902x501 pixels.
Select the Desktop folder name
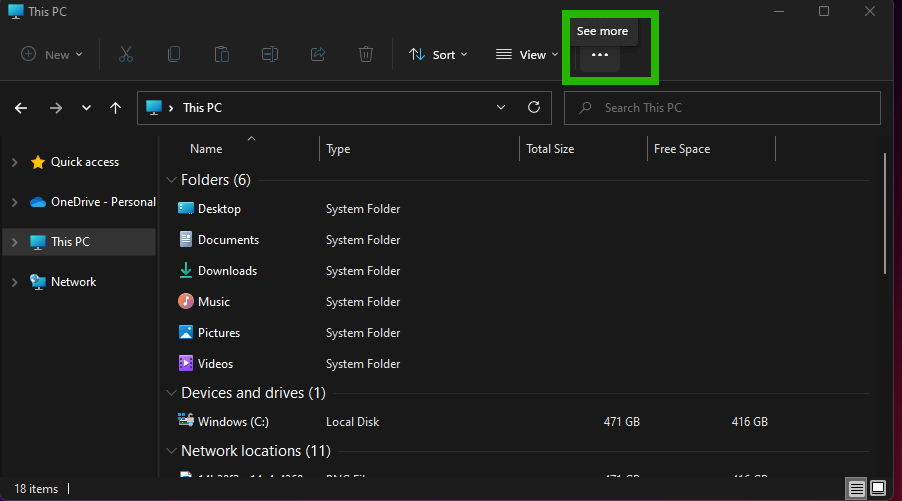click(x=219, y=209)
